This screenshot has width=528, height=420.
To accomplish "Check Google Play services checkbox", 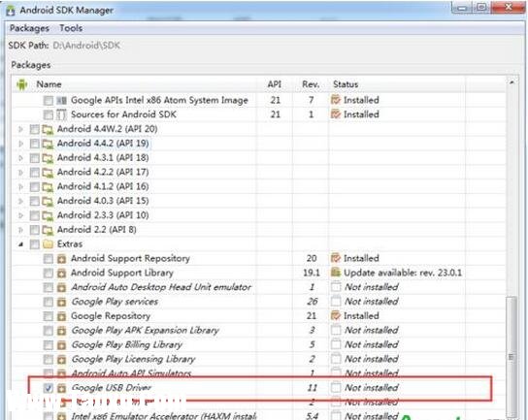I will (49, 302).
